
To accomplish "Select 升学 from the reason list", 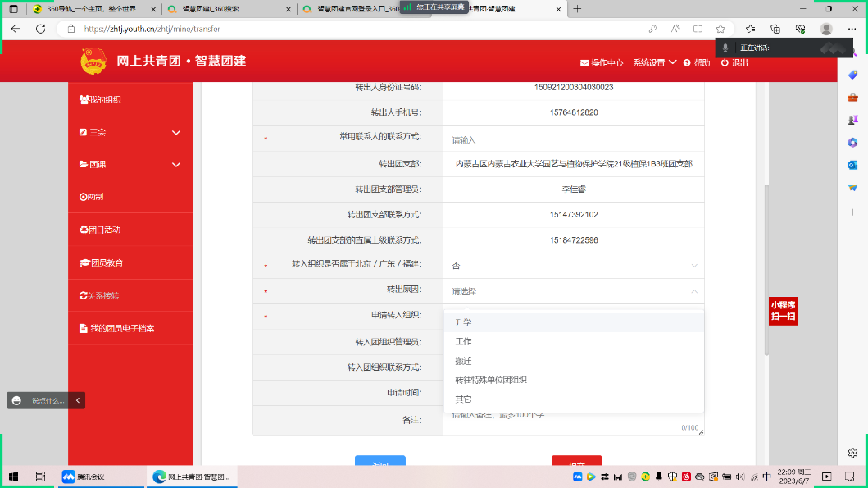I will (464, 322).
